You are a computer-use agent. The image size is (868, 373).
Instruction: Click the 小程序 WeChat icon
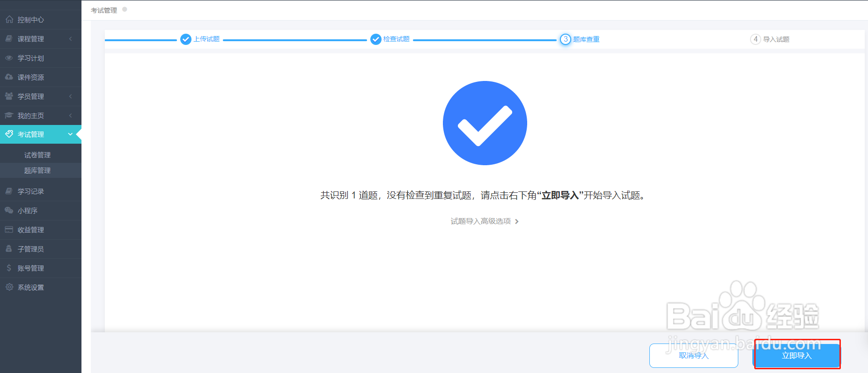(9, 211)
